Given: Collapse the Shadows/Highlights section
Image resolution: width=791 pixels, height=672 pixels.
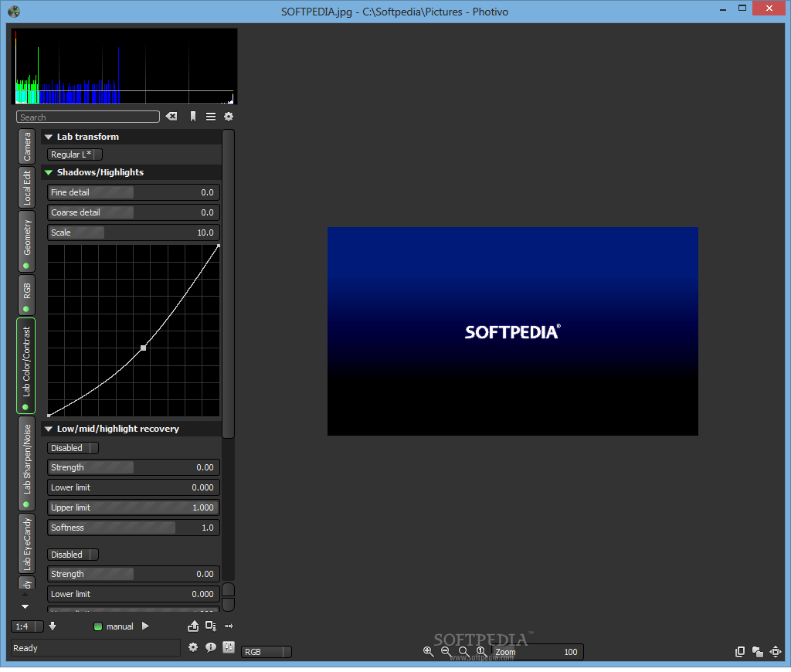Looking at the screenshot, I should point(49,172).
